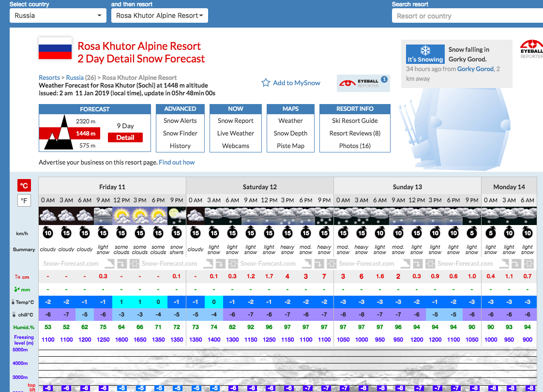
Task: Click the Find out how link
Action: 177,163
